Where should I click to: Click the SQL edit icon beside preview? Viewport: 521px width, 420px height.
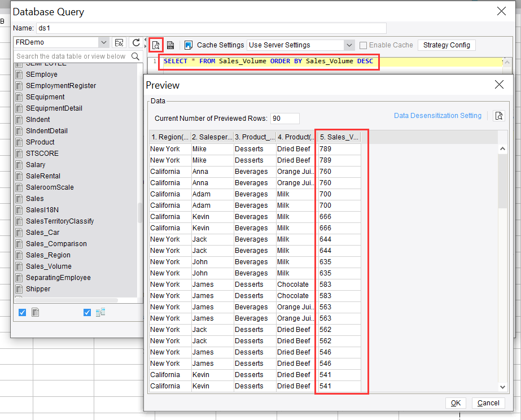pyautogui.click(x=170, y=45)
